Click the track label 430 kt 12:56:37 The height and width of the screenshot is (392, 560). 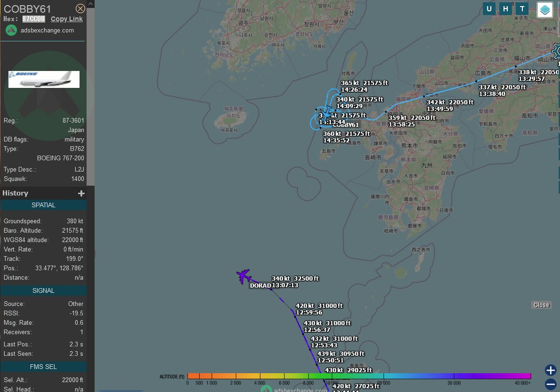327,326
